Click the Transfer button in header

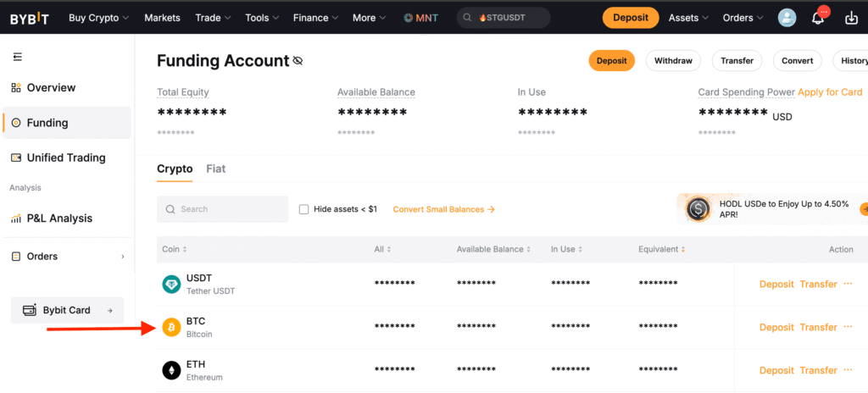point(737,61)
